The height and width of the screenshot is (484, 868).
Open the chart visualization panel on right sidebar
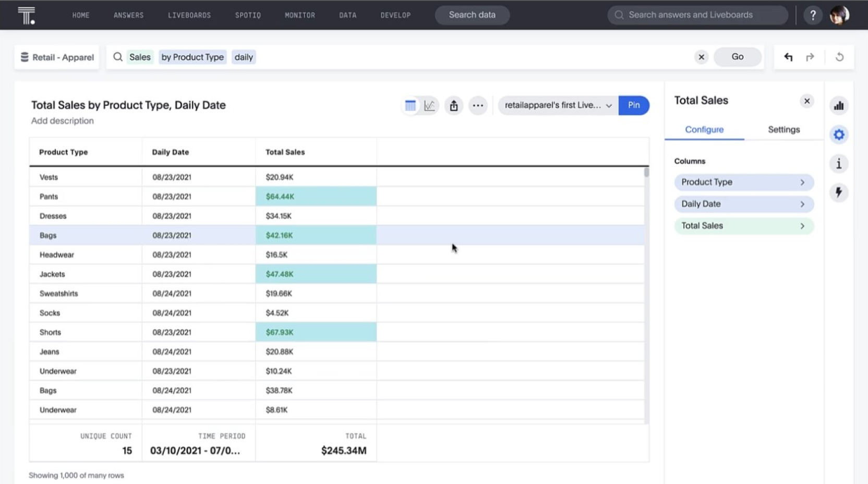click(839, 105)
